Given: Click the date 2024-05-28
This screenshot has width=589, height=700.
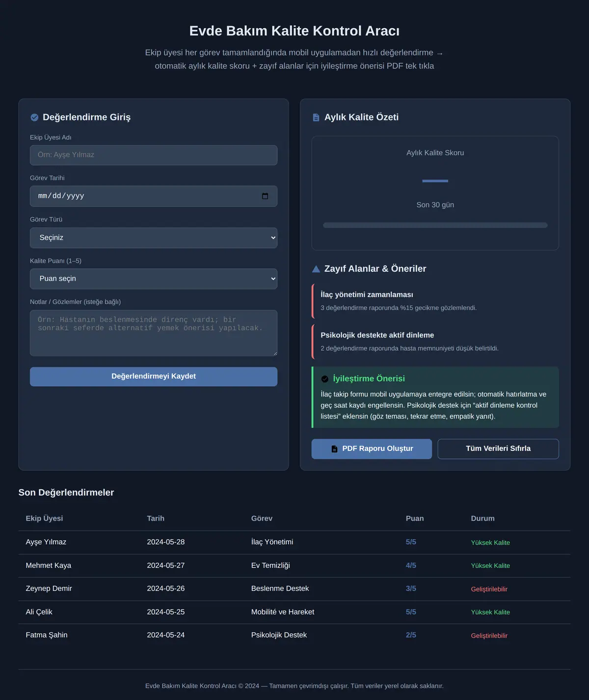Looking at the screenshot, I should [x=166, y=542].
